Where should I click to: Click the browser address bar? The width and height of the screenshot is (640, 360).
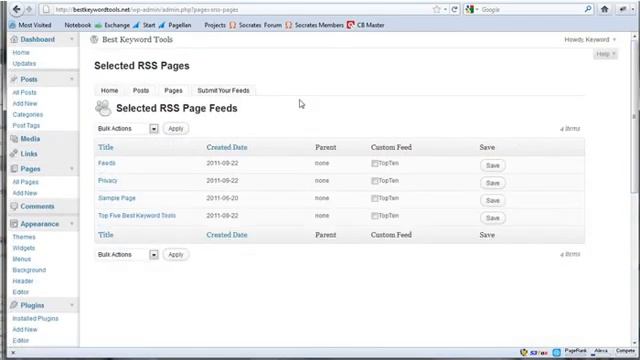click(x=241, y=9)
